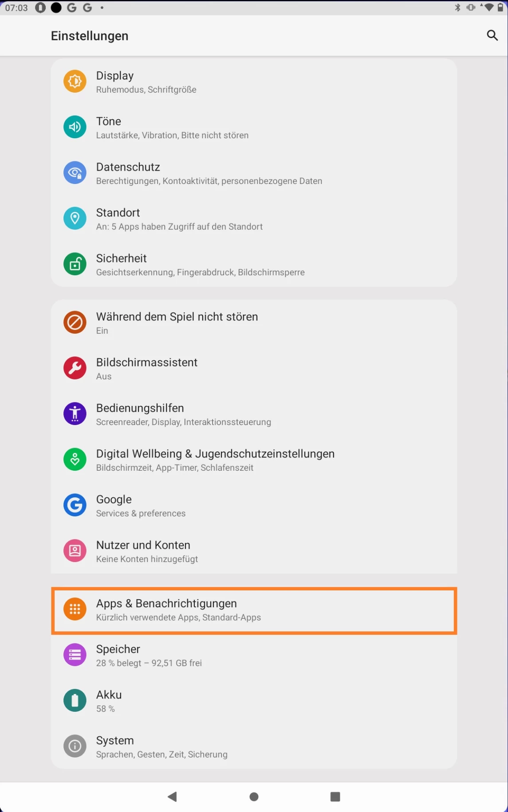508x812 pixels.
Task: Open Digital Wellbeing & Jugendschutzeinstellungen
Action: pyautogui.click(x=254, y=460)
